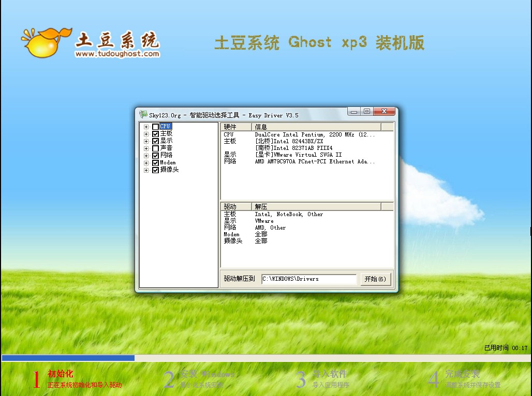This screenshot has height=396, width=532.
Task: Expand the CPU tree node
Action: (x=146, y=127)
